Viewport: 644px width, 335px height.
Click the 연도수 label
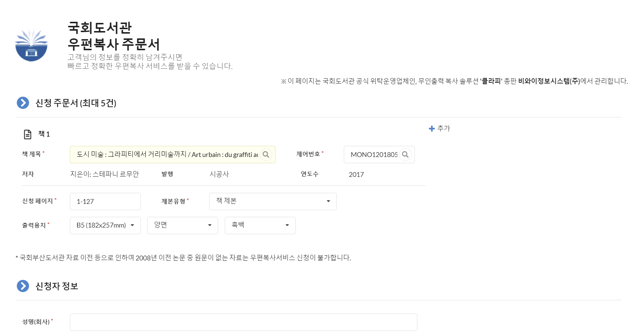click(309, 174)
